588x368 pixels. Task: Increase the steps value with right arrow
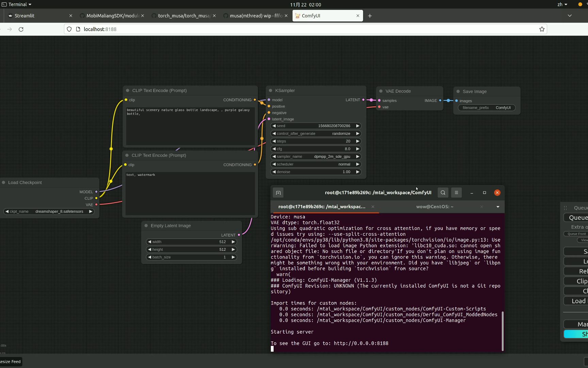358,141
